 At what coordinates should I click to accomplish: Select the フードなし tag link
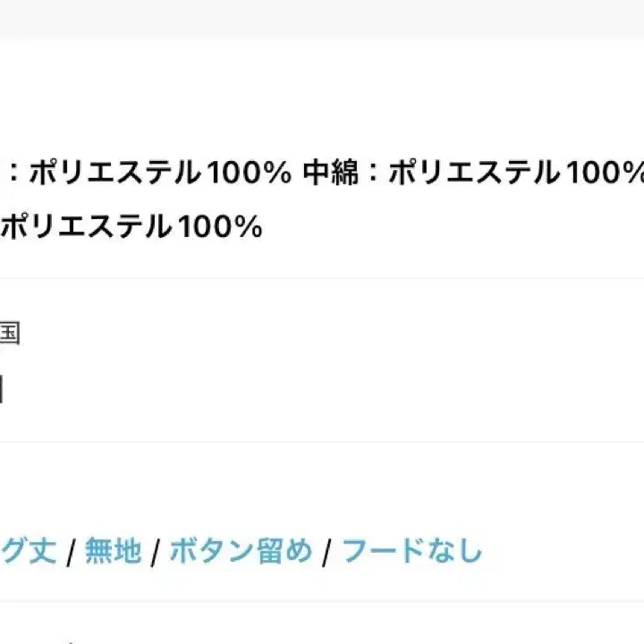411,550
